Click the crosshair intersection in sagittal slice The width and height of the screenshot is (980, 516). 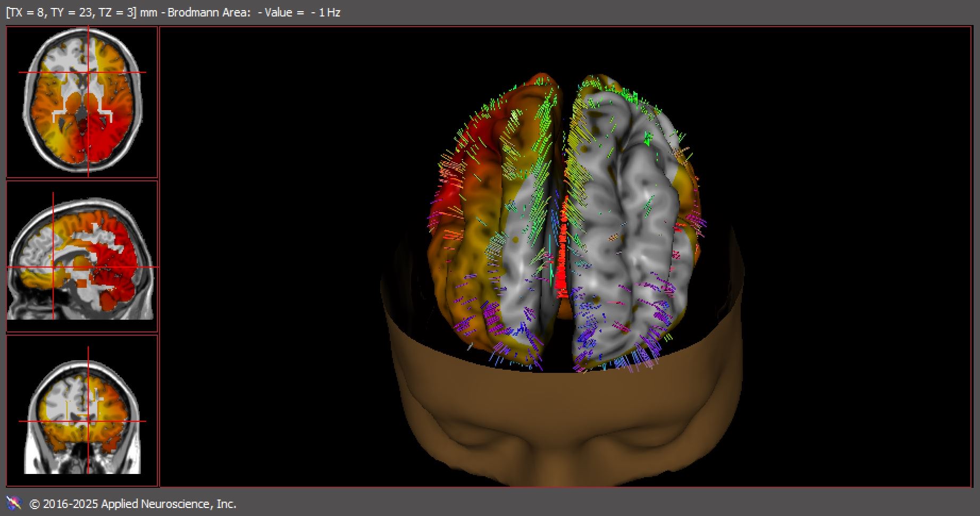pos(53,267)
